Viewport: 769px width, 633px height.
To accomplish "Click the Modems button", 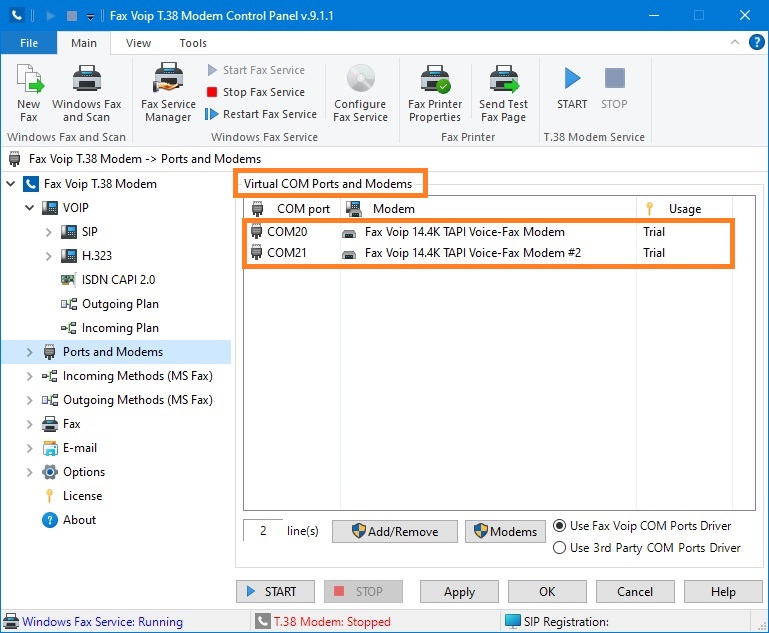I will pyautogui.click(x=505, y=532).
